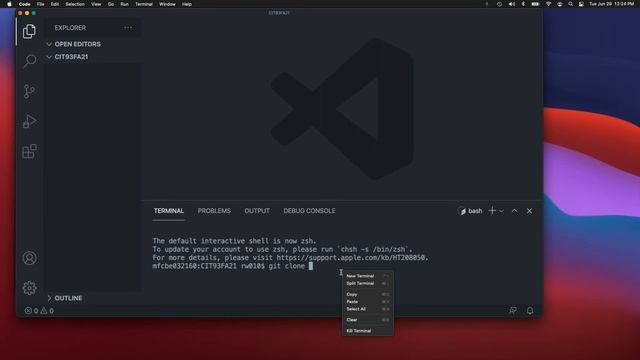Open the Bluetooth menu bar icon
Screen dimensions: 640x360
[x=523, y=4]
